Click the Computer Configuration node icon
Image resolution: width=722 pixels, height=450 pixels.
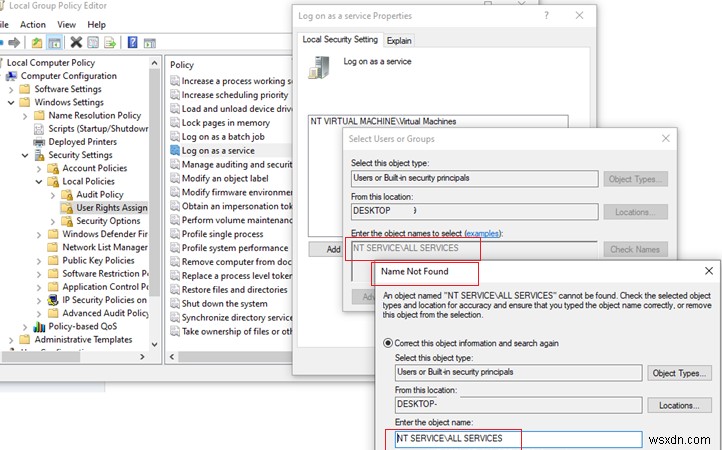[x=12, y=76]
